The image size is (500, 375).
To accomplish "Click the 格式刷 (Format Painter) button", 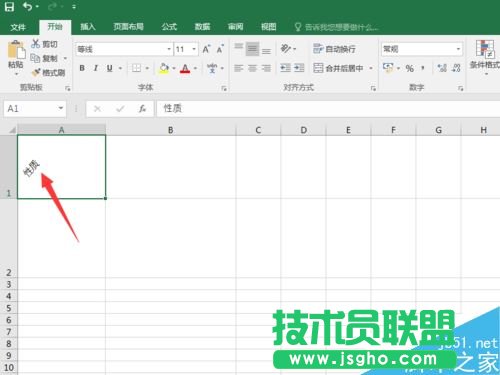I will tap(48, 72).
